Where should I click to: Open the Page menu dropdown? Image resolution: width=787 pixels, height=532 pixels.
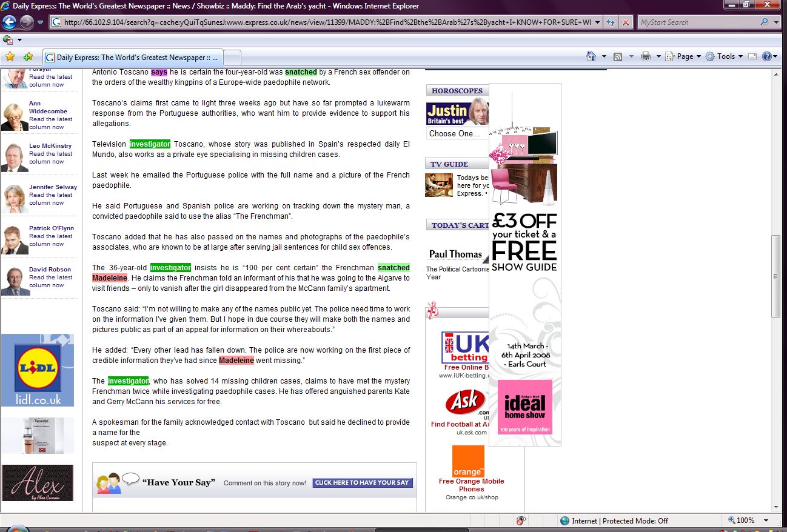click(683, 56)
